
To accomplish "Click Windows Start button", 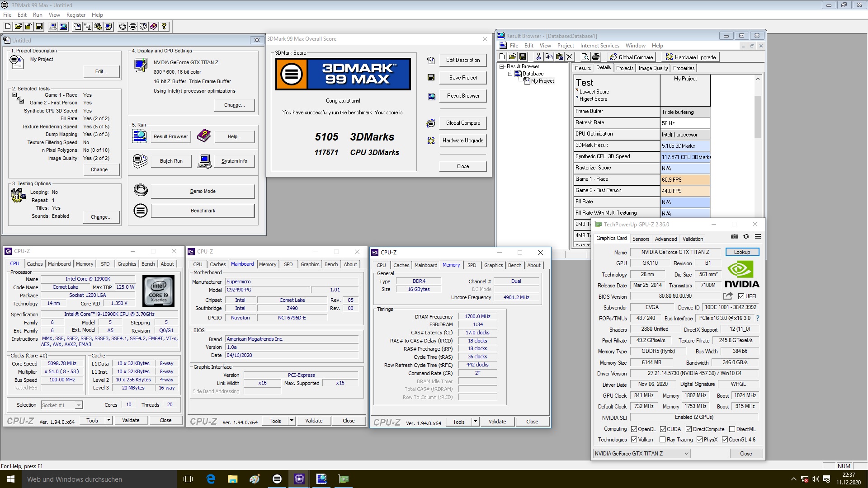I will pos(11,479).
